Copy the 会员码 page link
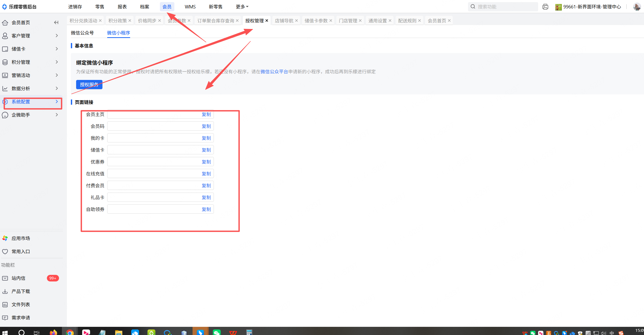 (206, 126)
